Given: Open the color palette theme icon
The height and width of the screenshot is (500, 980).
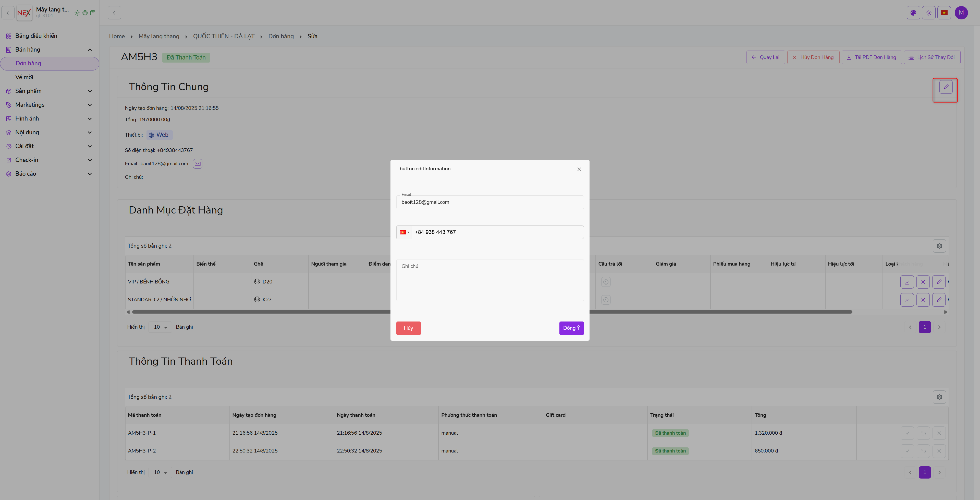Looking at the screenshot, I should point(913,13).
